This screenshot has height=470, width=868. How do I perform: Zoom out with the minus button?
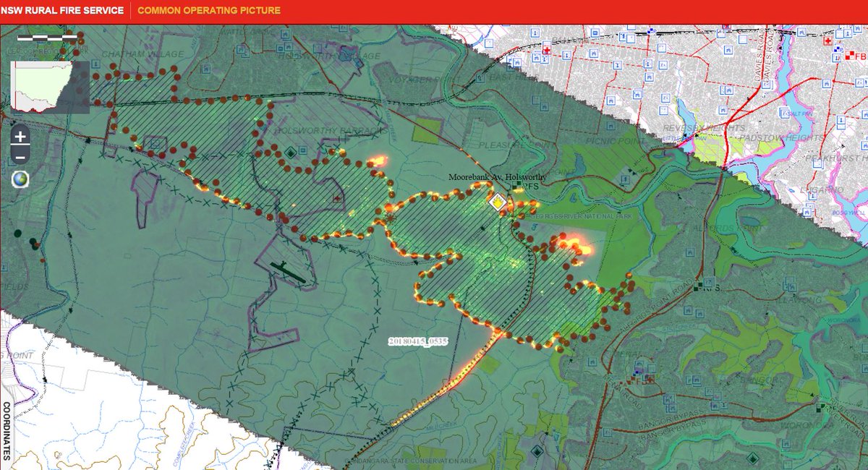[x=20, y=156]
